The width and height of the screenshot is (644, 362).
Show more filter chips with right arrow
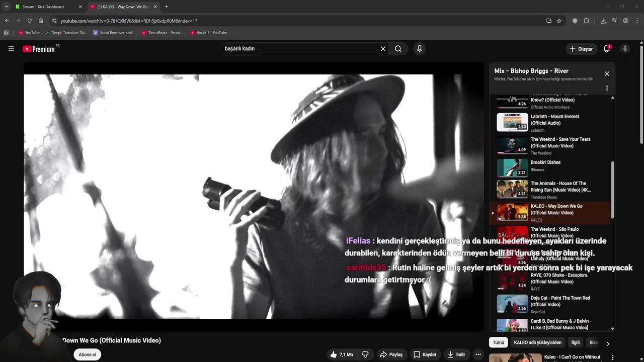pyautogui.click(x=607, y=343)
